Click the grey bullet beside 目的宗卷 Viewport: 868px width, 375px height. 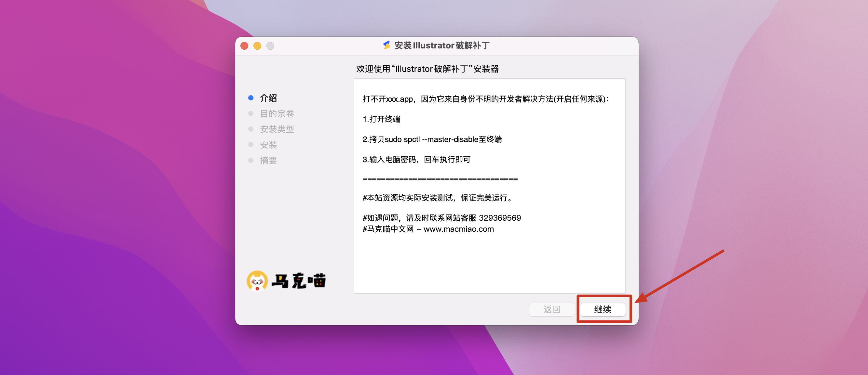coord(251,113)
